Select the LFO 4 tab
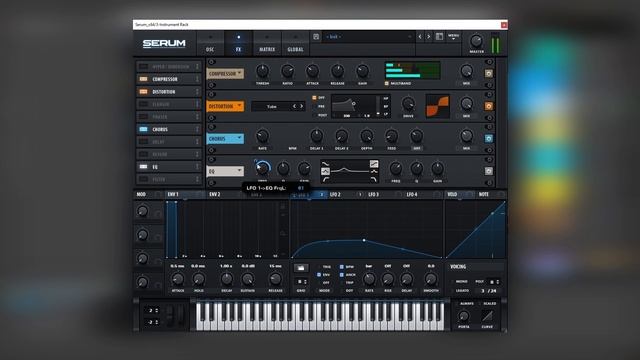 (412, 194)
